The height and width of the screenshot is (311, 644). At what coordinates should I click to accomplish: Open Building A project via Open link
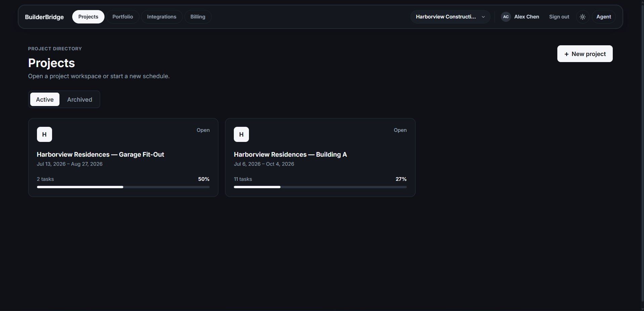pos(400,130)
